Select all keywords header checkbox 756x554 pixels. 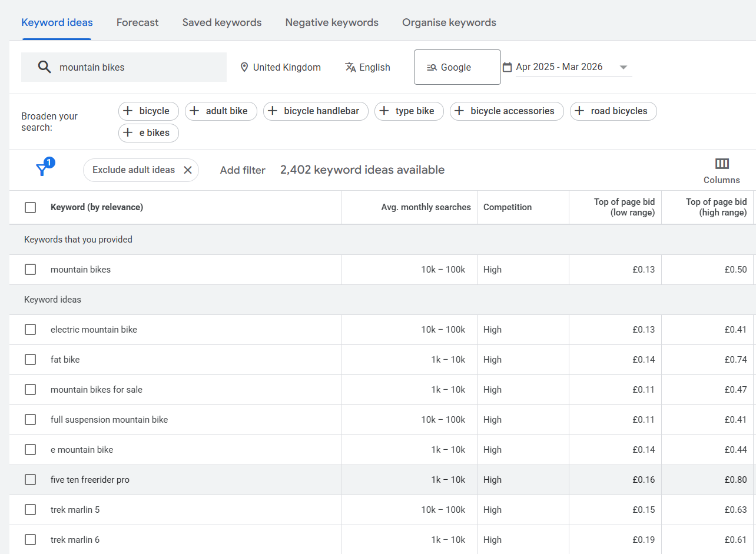click(x=30, y=207)
